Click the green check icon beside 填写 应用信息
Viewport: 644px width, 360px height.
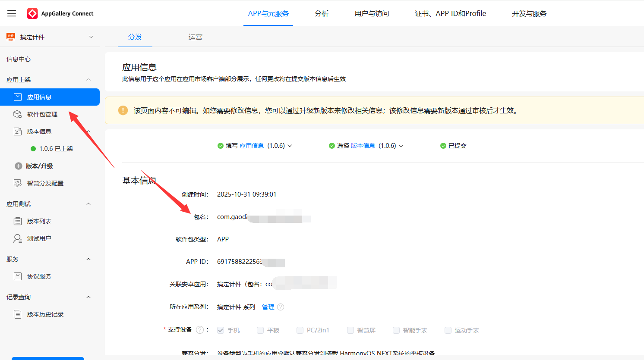tap(221, 146)
